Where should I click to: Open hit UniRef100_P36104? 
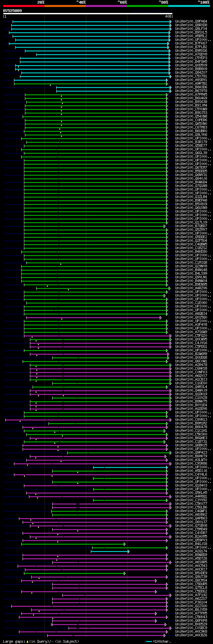coord(191,602)
